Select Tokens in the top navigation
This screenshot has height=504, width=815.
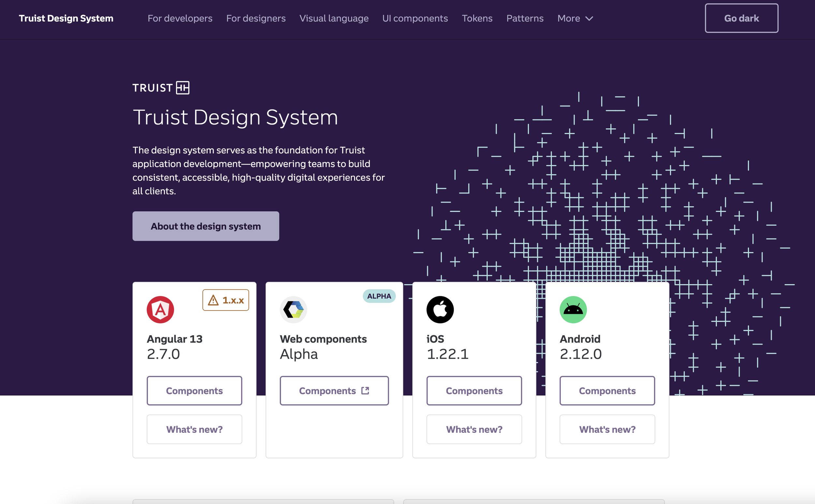point(477,18)
